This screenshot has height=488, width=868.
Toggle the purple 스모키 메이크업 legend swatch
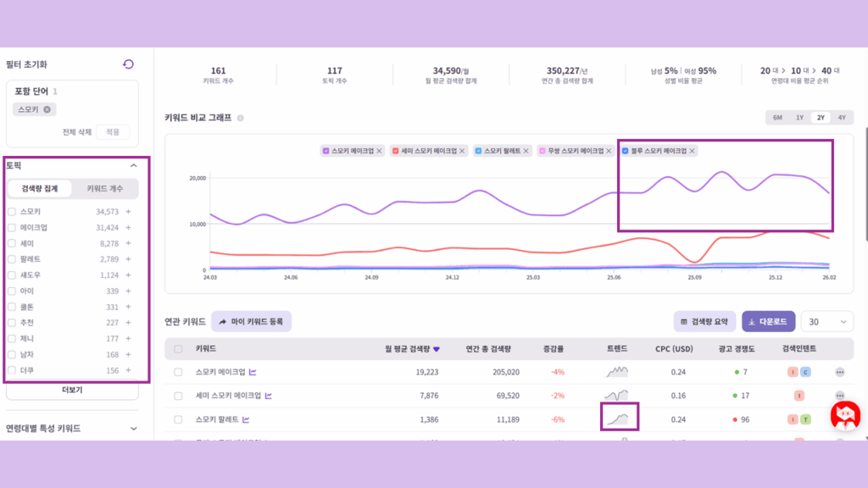325,151
